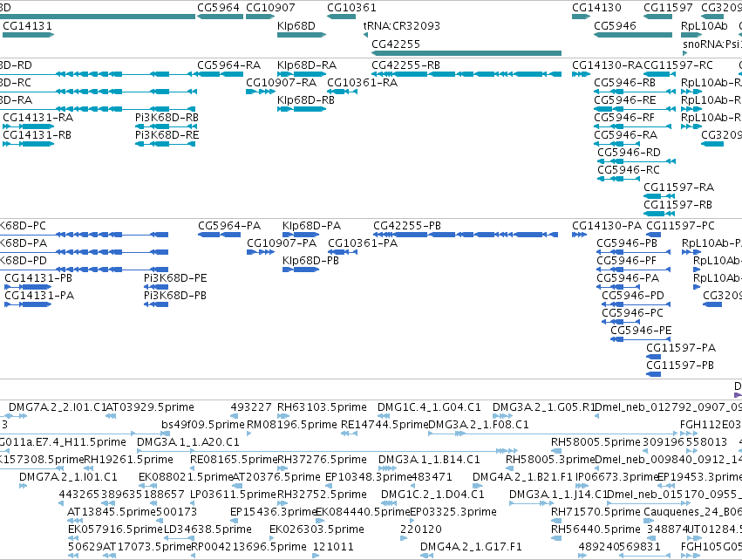Click the long CG42255 gene bar
Viewport: 742px width, 560px height.
[466, 53]
